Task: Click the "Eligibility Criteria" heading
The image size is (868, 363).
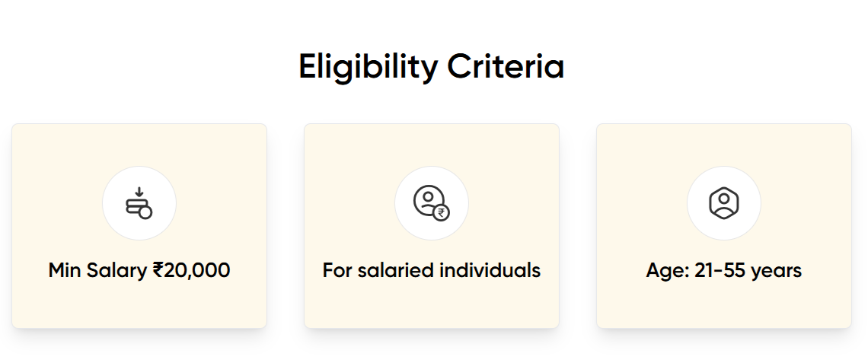Action: [431, 67]
